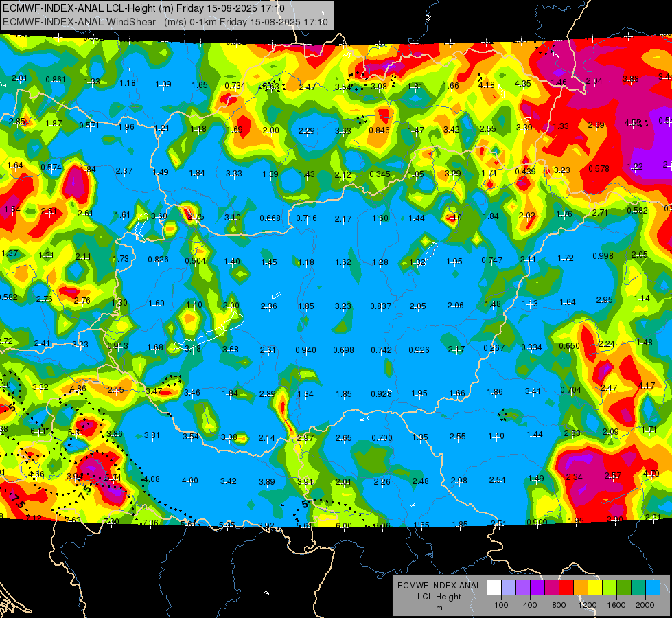Click the red legend swatch

click(x=566, y=588)
